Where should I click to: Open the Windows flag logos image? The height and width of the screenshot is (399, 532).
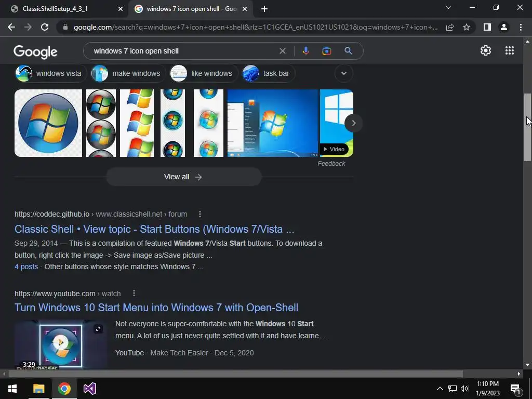pos(137,123)
